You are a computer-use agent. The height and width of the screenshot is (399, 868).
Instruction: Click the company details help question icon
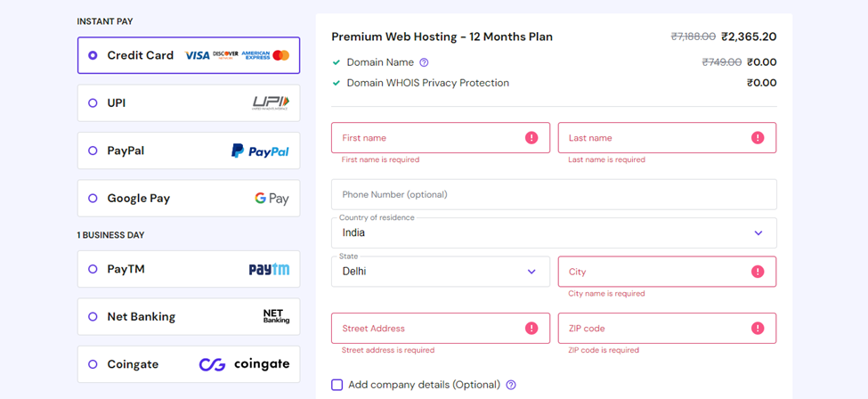coord(511,385)
